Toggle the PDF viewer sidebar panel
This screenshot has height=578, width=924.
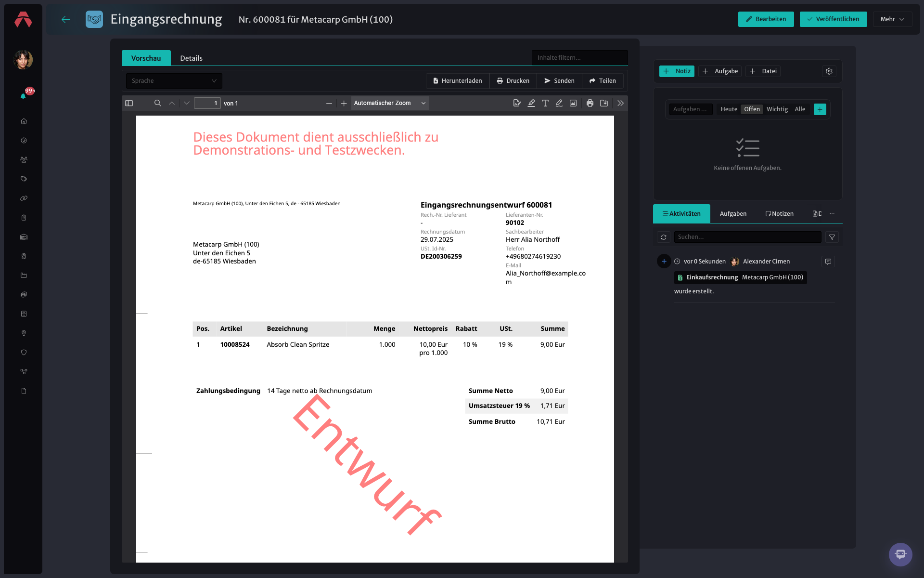[129, 103]
